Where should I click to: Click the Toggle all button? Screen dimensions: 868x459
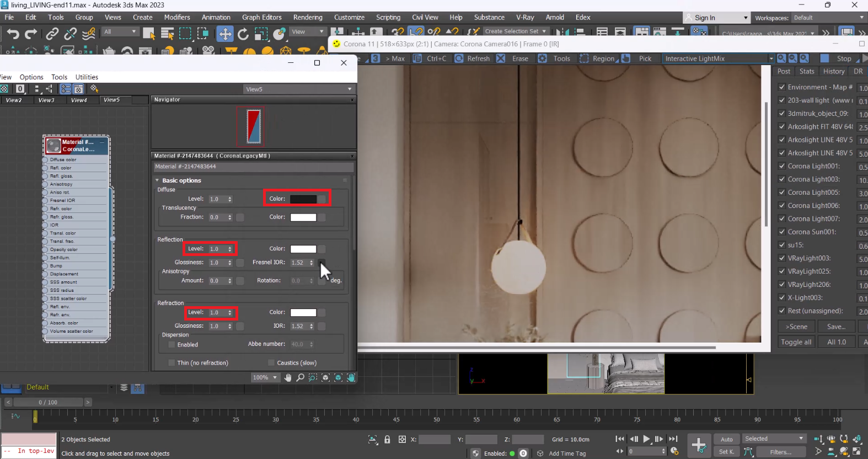click(x=796, y=342)
